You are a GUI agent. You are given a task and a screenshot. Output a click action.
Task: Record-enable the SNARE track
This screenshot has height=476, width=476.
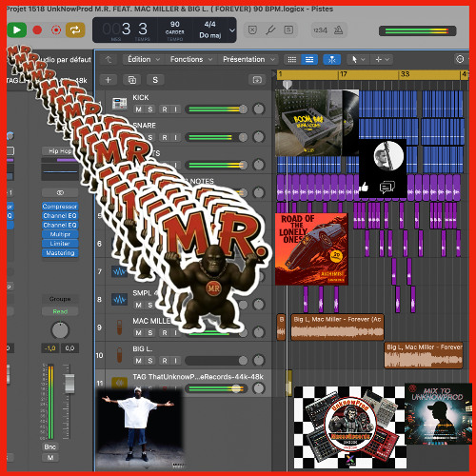(x=165, y=137)
